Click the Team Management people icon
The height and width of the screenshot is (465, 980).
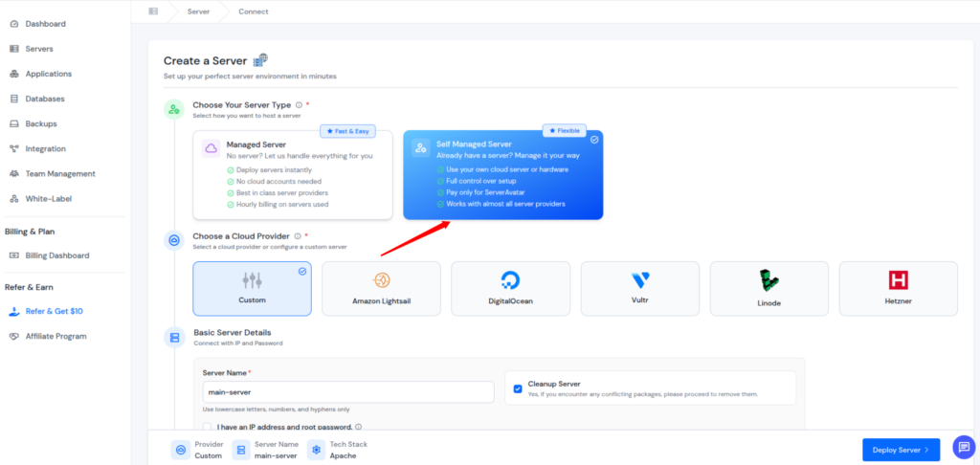14,174
